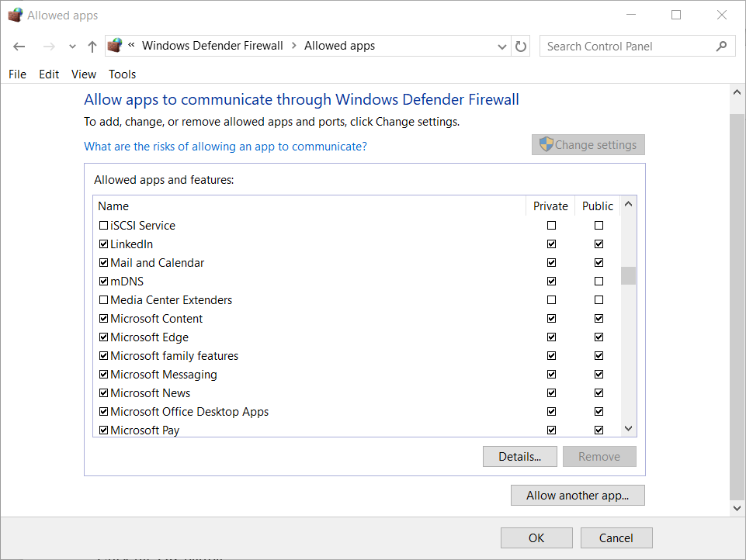
Task: Enable the iSCSI Service name checkbox
Action: coord(103,226)
